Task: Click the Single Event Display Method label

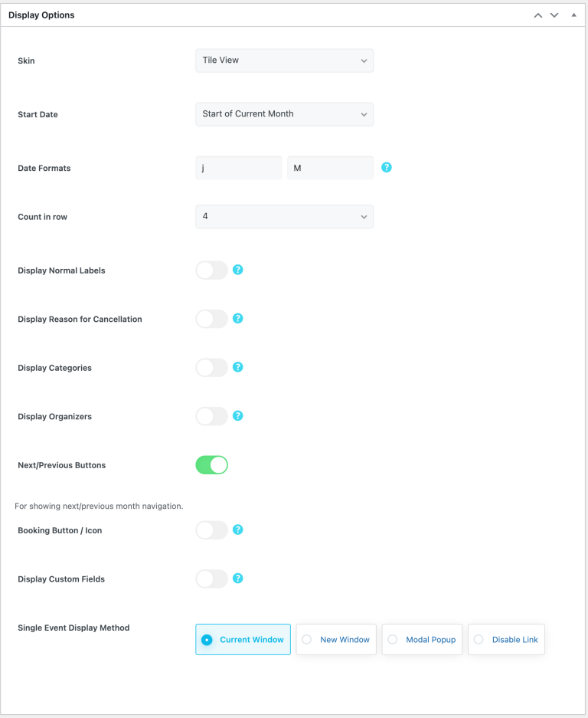Action: pos(73,628)
